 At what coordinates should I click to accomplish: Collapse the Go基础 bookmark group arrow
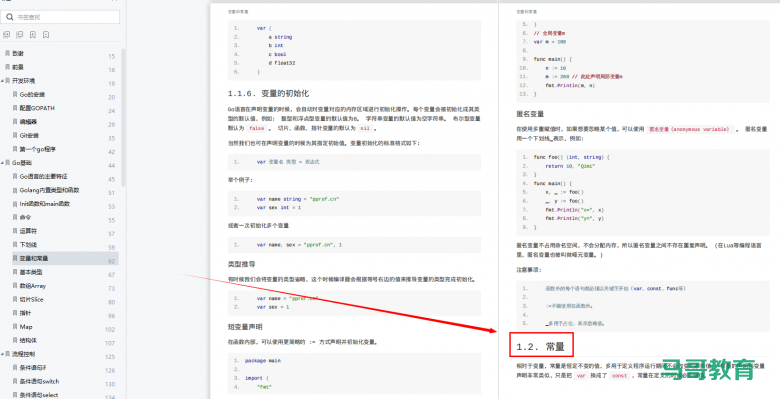(x=2, y=163)
